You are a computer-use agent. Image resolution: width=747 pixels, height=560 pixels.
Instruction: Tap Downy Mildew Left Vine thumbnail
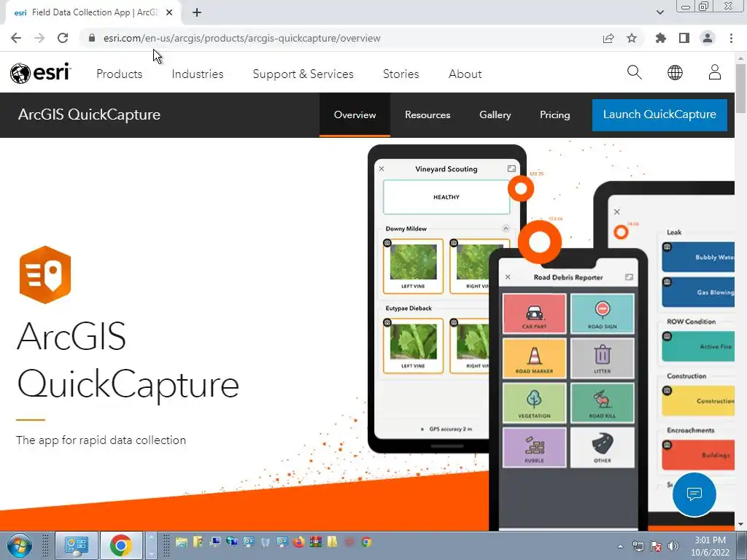pos(413,265)
